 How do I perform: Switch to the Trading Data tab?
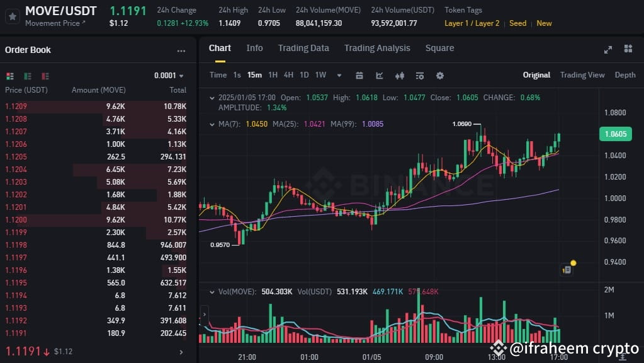pos(303,48)
